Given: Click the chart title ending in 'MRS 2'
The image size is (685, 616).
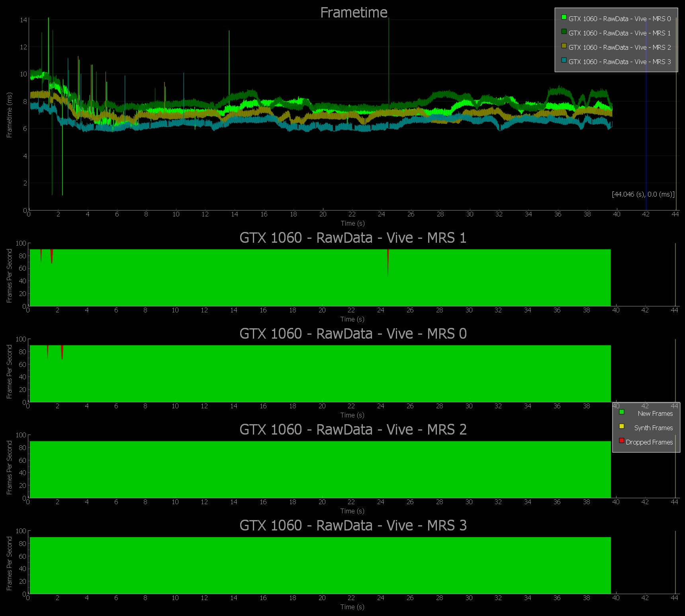Looking at the screenshot, I should (353, 430).
